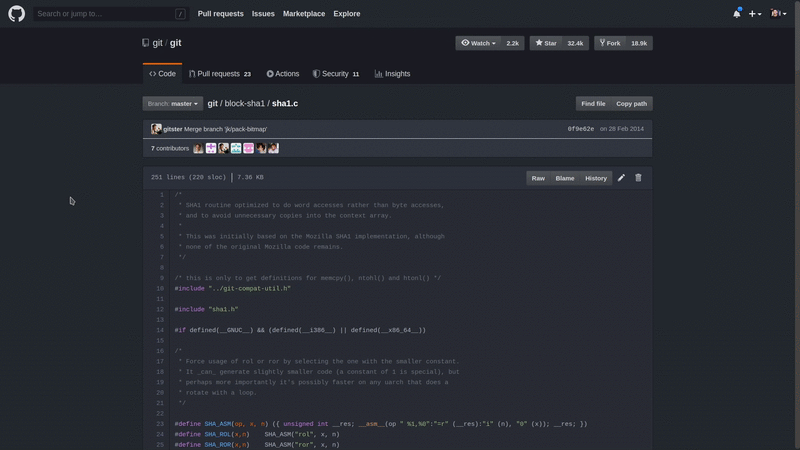Click the 'on 28 Feb 2014' commit date
The height and width of the screenshot is (450, 800).
pyautogui.click(x=622, y=129)
